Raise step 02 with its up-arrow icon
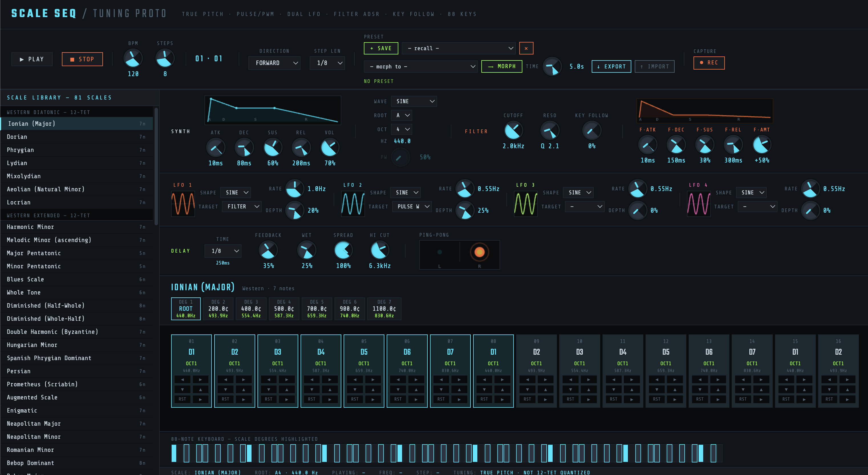Image resolution: width=868 pixels, height=475 pixels. (x=244, y=389)
